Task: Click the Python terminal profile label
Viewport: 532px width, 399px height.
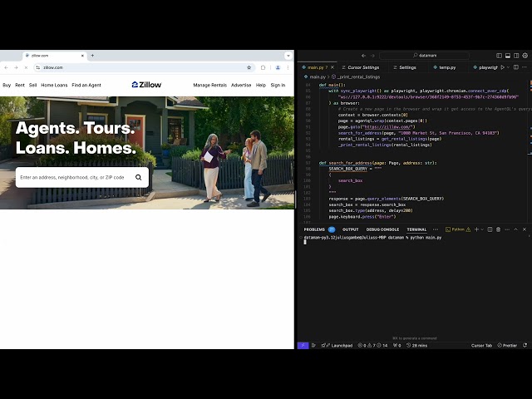Action: 458,229
